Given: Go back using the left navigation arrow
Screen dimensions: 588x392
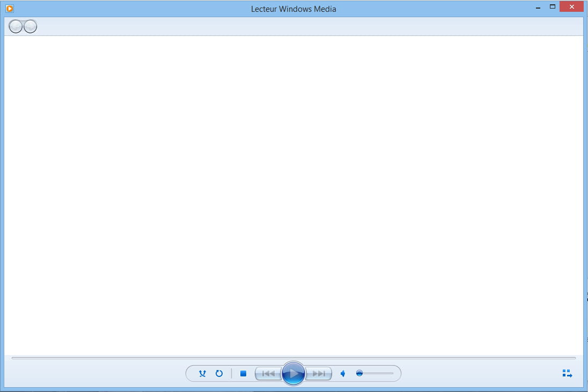Looking at the screenshot, I should pos(16,26).
